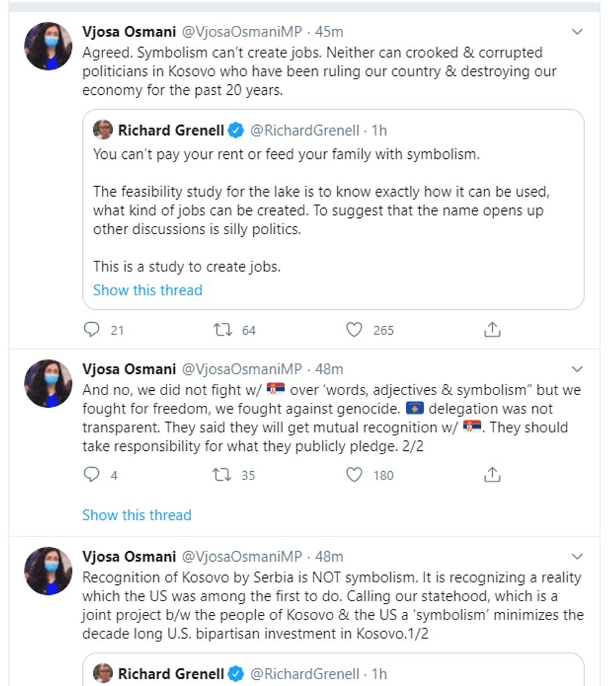Expand the menu chevron on the 2/2 tweet

click(x=576, y=369)
